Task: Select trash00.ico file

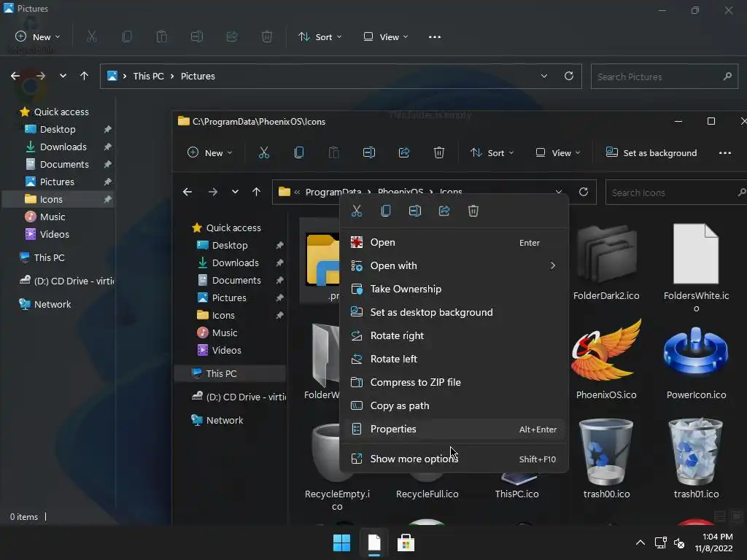Action: 606,459
